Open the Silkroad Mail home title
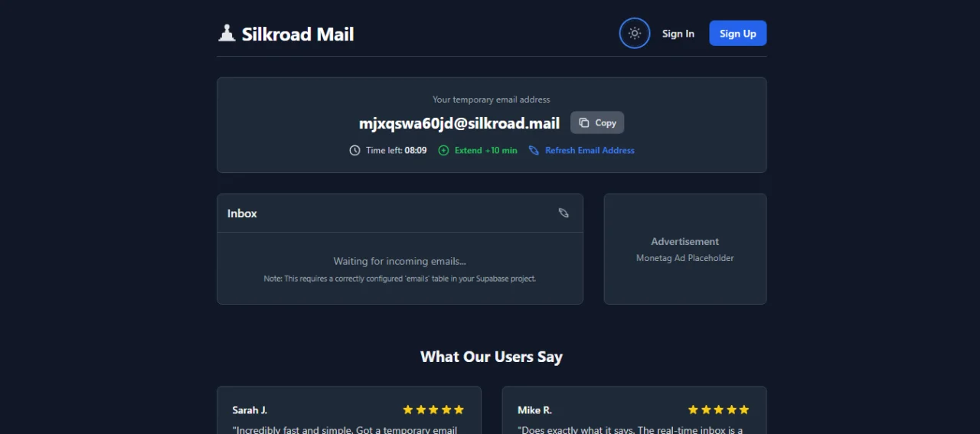980x434 pixels. [x=298, y=34]
